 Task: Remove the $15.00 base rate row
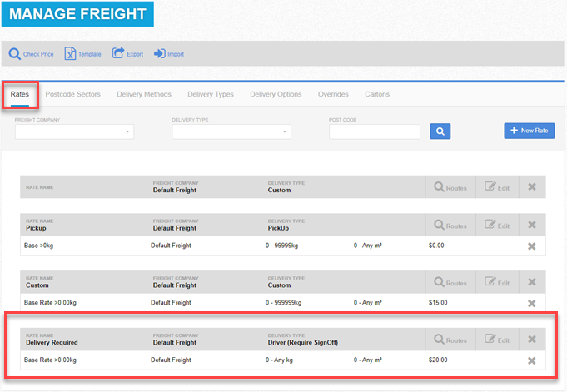click(x=531, y=304)
